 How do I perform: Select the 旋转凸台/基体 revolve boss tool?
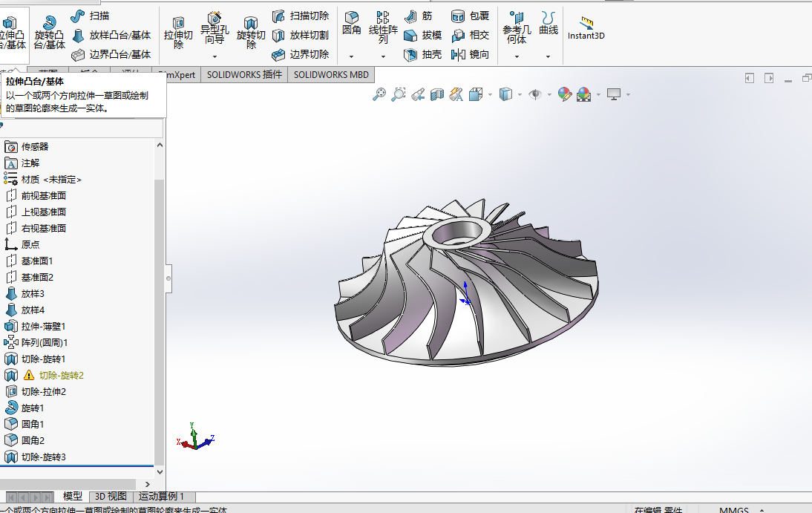click(49, 31)
